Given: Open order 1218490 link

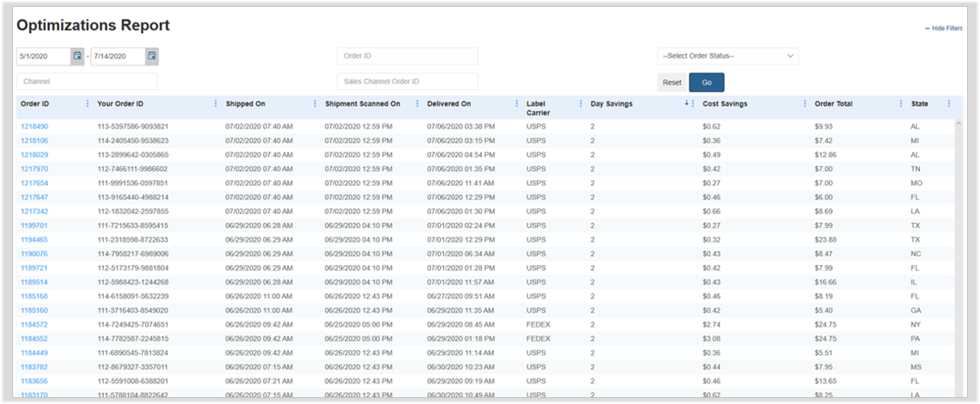Looking at the screenshot, I should point(34,126).
